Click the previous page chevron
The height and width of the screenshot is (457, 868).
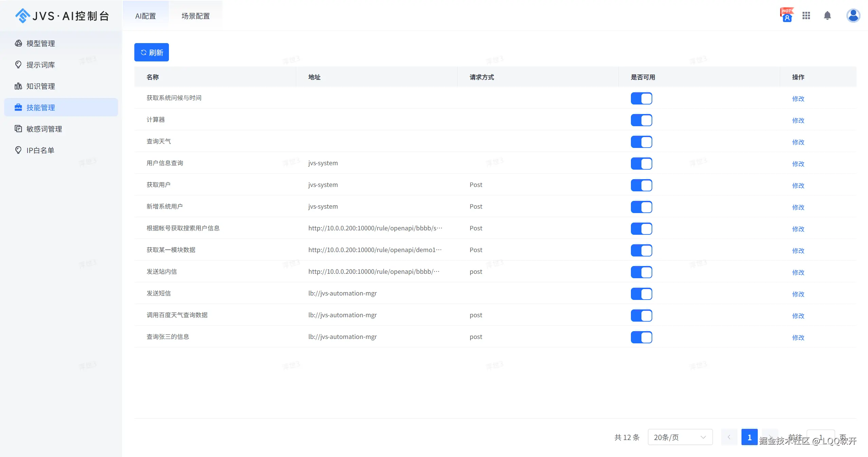point(728,437)
